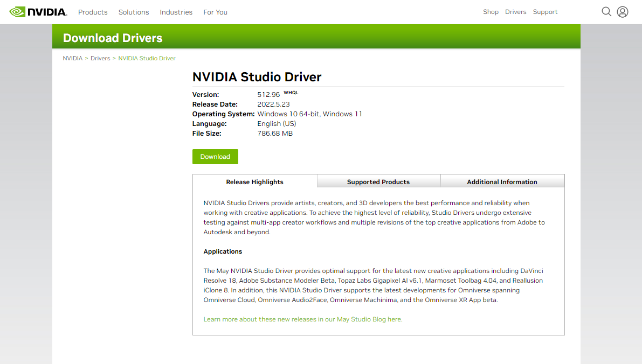The image size is (642, 364).
Task: Open the Solutions menu
Action: tap(134, 12)
